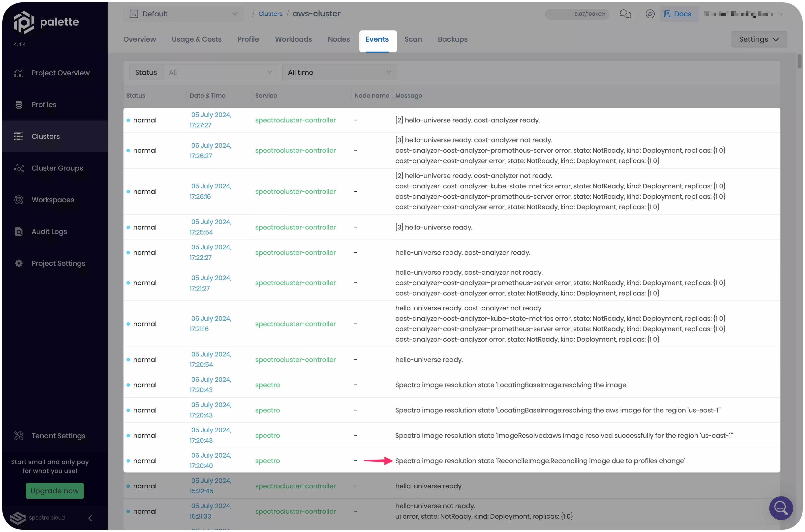Switch to the Workloads tab
The height and width of the screenshot is (532, 805).
tap(293, 39)
